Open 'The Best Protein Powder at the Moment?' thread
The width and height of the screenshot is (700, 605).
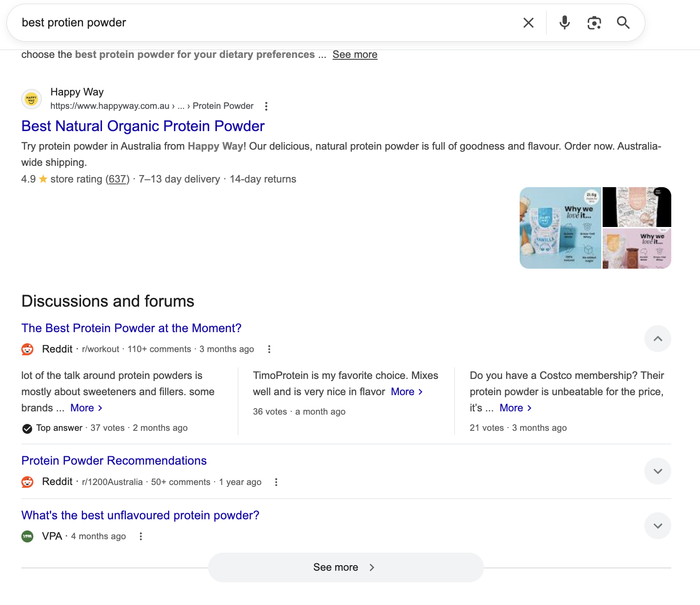(x=131, y=328)
